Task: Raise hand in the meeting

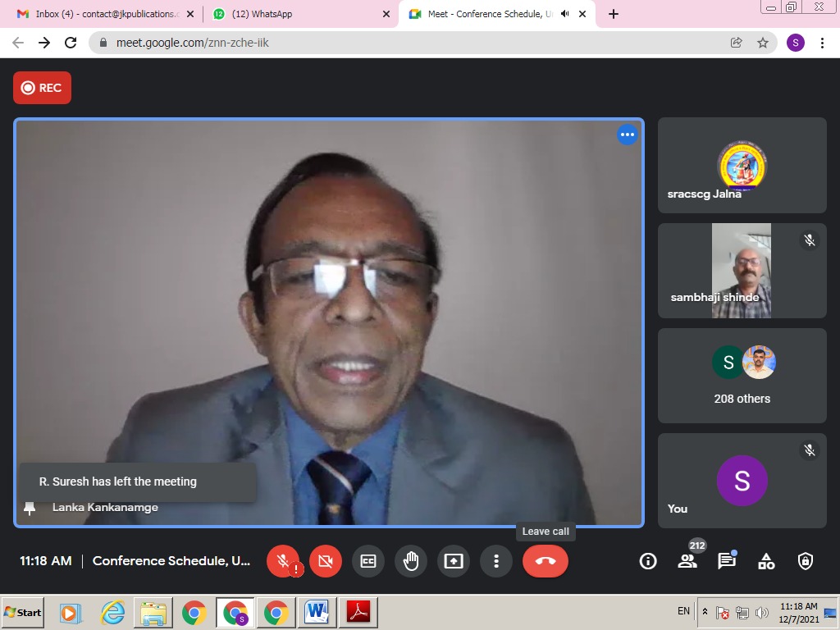Action: pos(411,561)
